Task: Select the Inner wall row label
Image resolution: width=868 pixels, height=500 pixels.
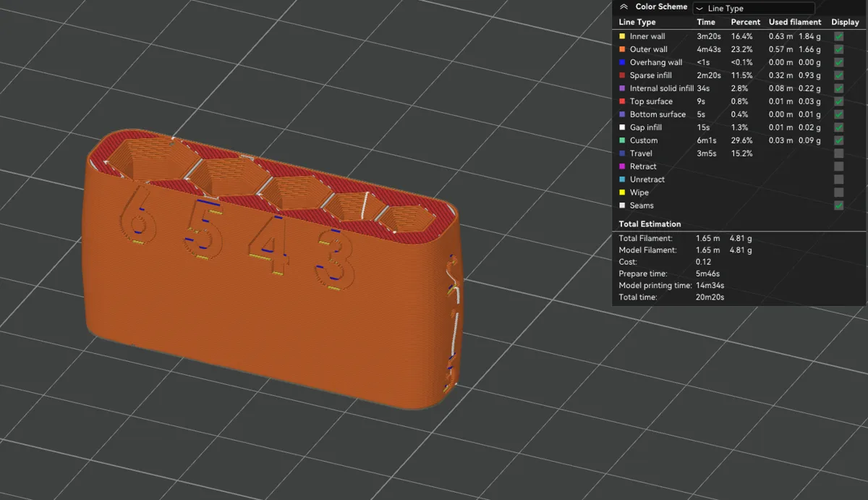Action: click(x=647, y=36)
